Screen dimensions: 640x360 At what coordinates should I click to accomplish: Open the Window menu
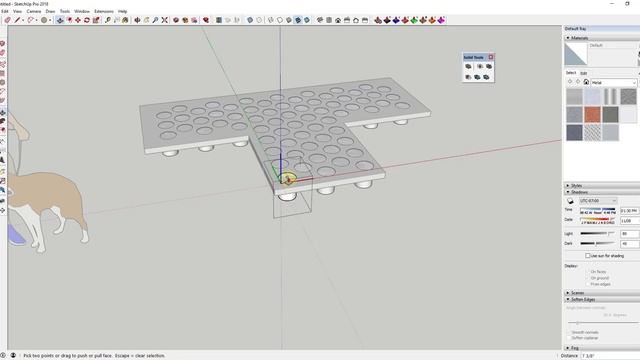click(82, 11)
